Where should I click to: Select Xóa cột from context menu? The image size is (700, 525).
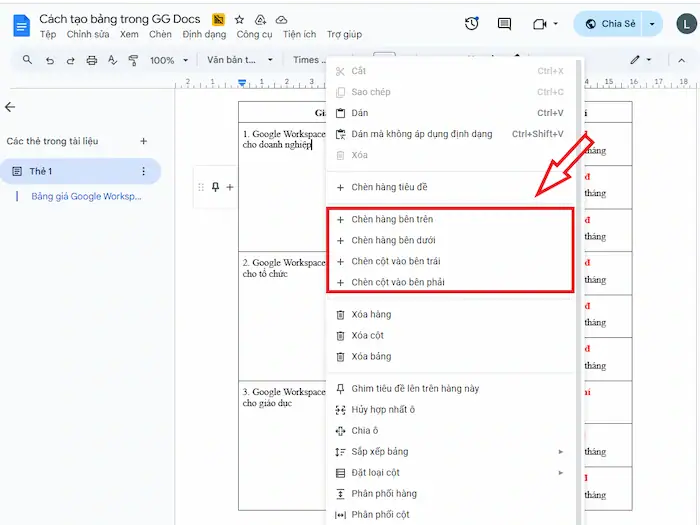click(x=367, y=336)
